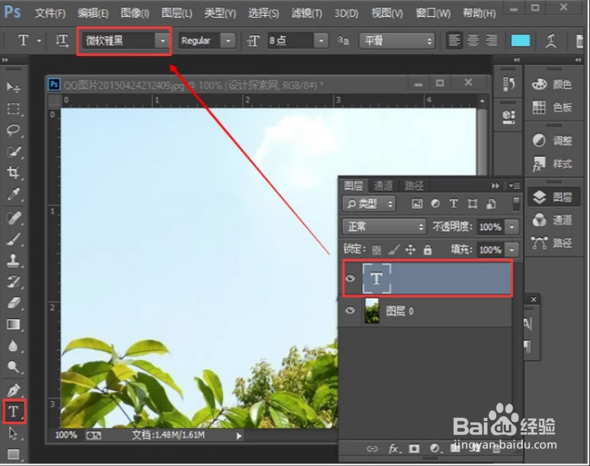Select the Horizontal Type tool in toolbox

14,411
